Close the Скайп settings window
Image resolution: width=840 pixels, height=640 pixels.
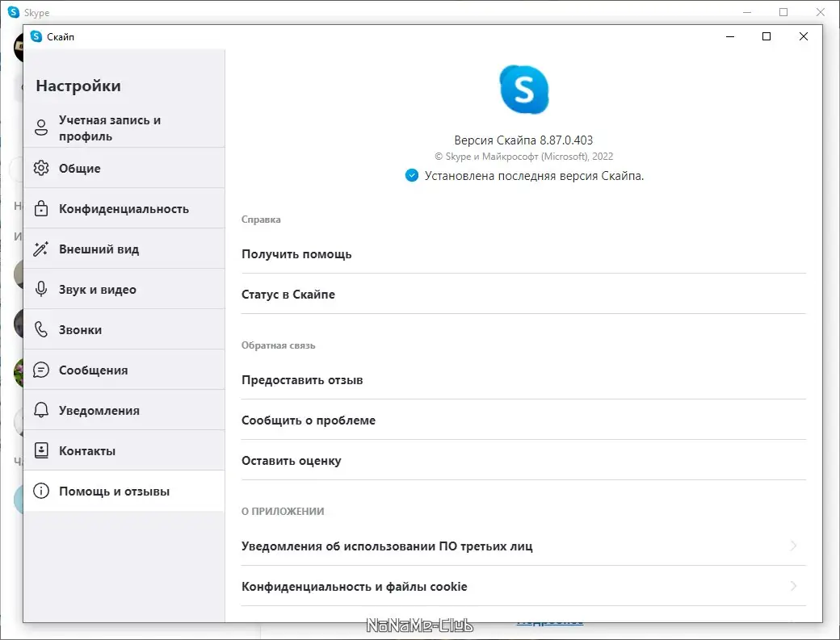803,36
